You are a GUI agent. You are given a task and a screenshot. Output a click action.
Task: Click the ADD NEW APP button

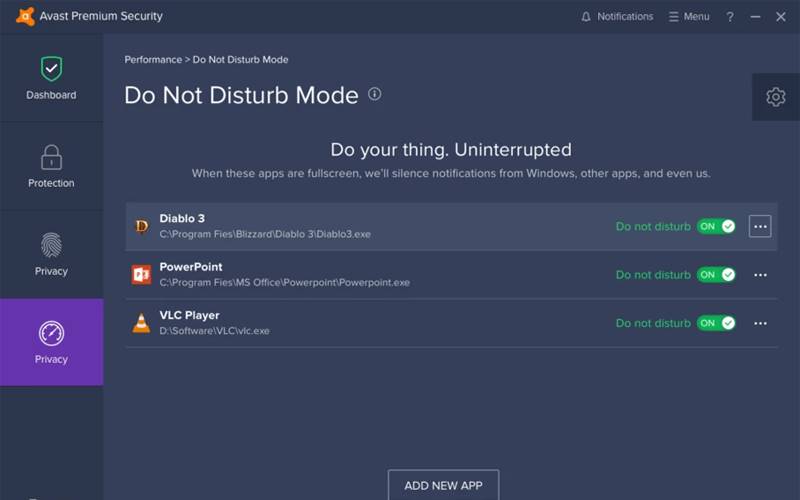[443, 485]
